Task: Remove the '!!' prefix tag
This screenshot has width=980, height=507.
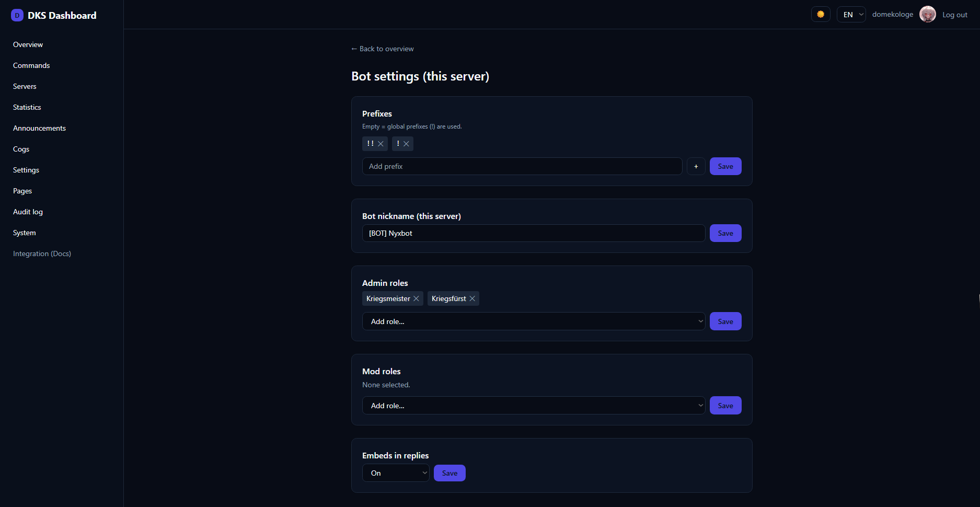Action: coord(381,144)
